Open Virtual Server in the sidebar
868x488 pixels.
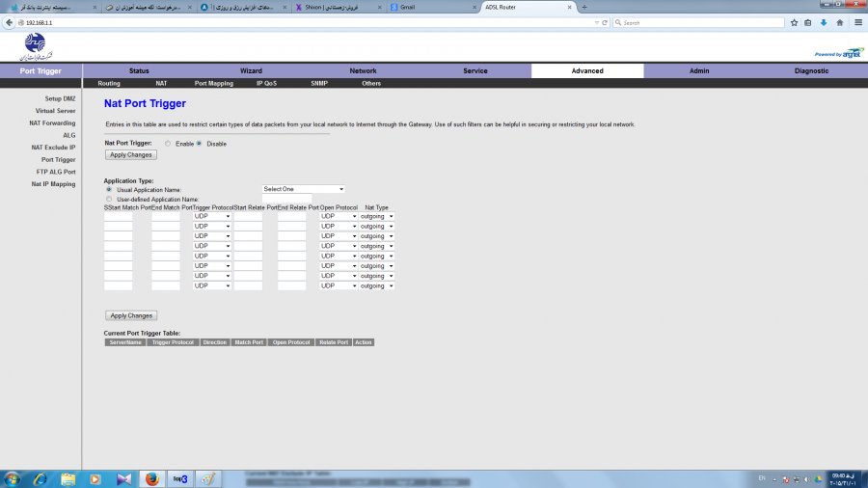coord(55,111)
